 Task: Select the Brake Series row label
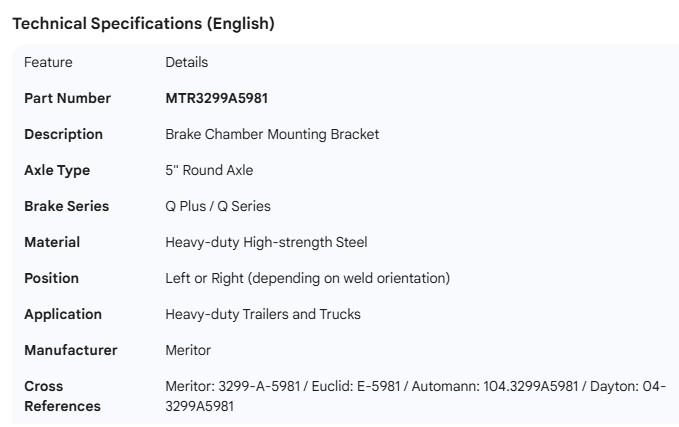coord(66,206)
